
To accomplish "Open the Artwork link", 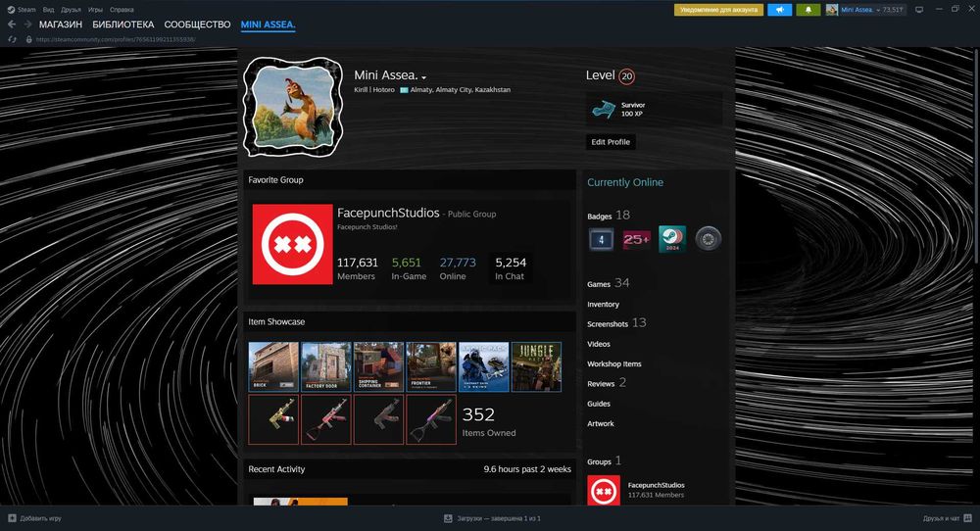I will 601,423.
